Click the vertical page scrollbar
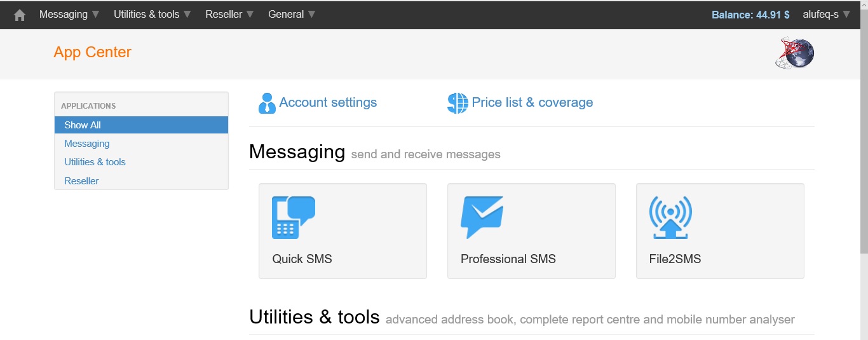This screenshot has height=340, width=868. [863, 170]
